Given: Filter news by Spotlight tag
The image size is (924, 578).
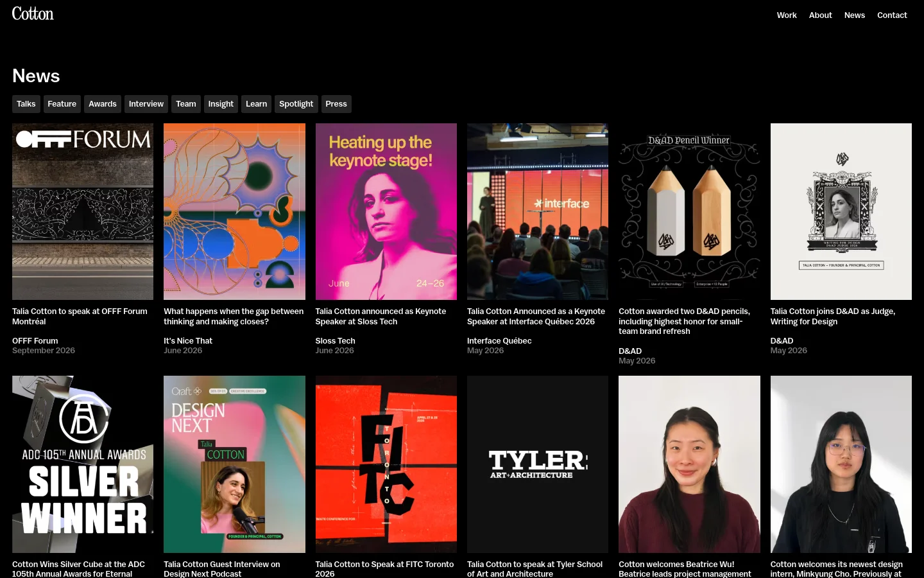Looking at the screenshot, I should coord(296,104).
